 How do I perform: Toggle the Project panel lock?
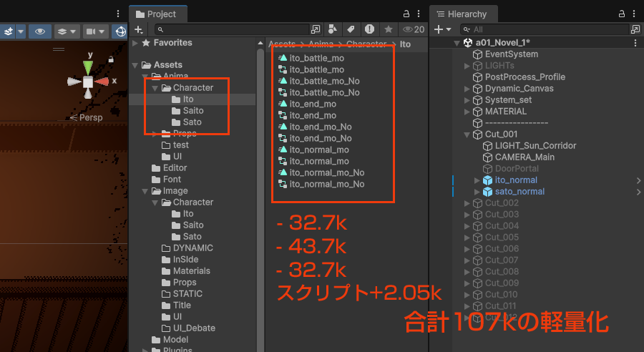tap(406, 14)
